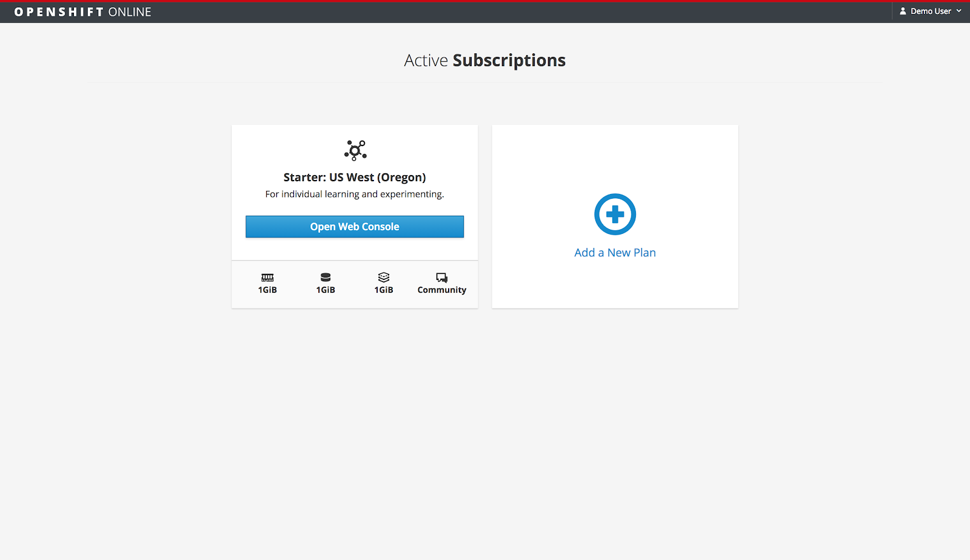
Task: Click the 1GiB label under memory icon
Action: click(x=267, y=290)
